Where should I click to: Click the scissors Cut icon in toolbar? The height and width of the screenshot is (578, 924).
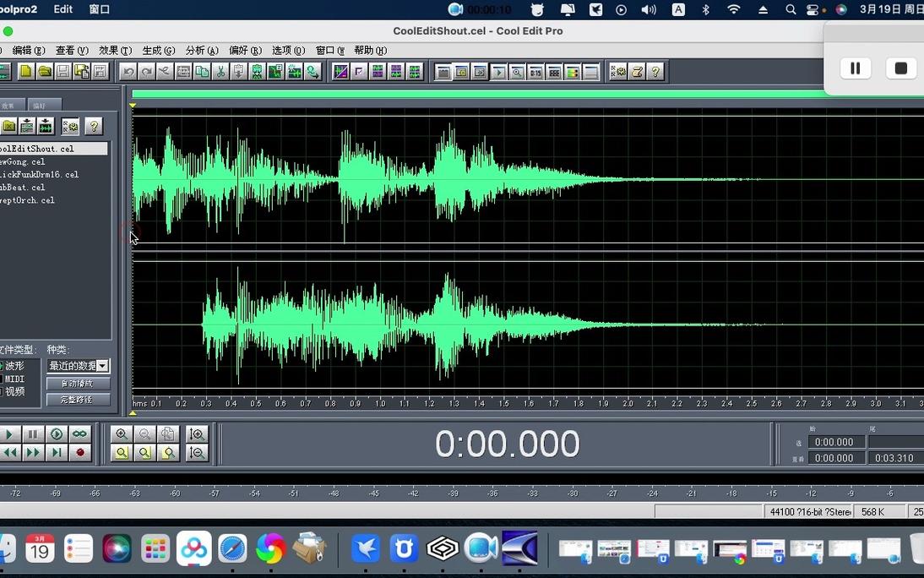[x=220, y=72]
